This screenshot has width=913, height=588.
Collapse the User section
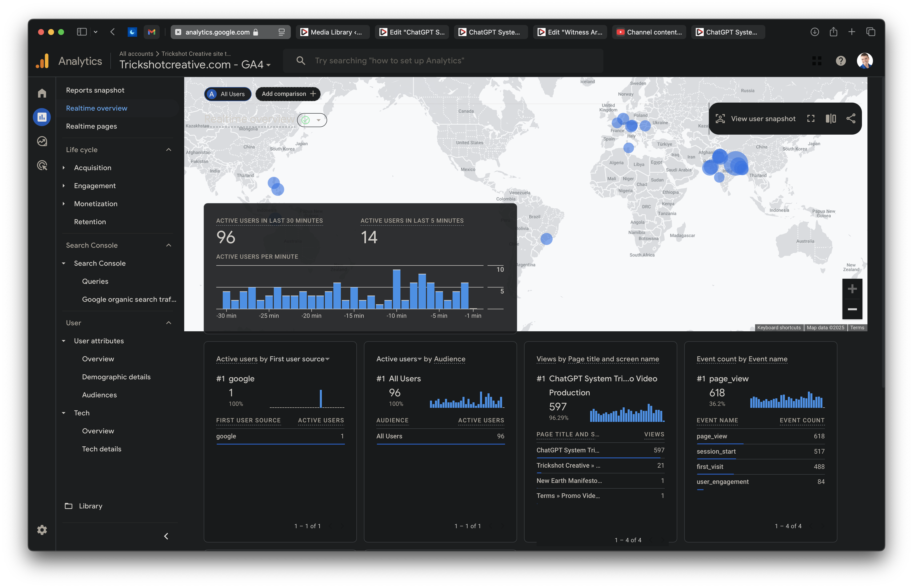(169, 323)
